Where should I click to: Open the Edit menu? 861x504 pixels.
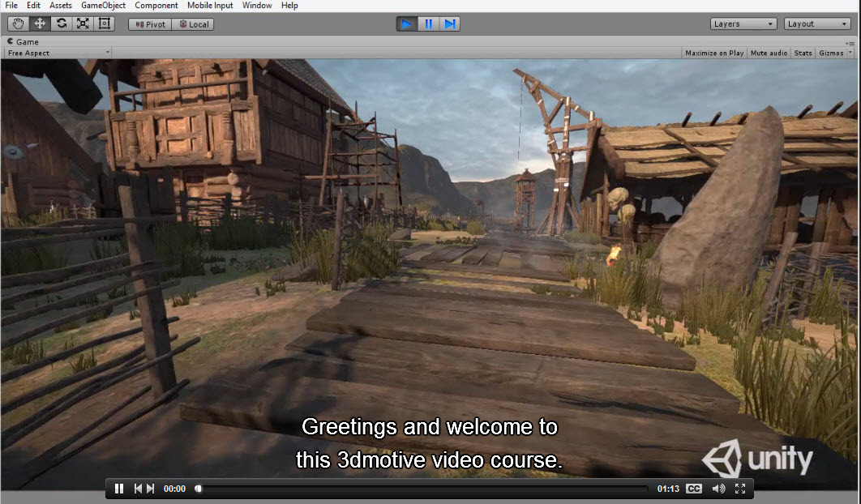(x=33, y=6)
